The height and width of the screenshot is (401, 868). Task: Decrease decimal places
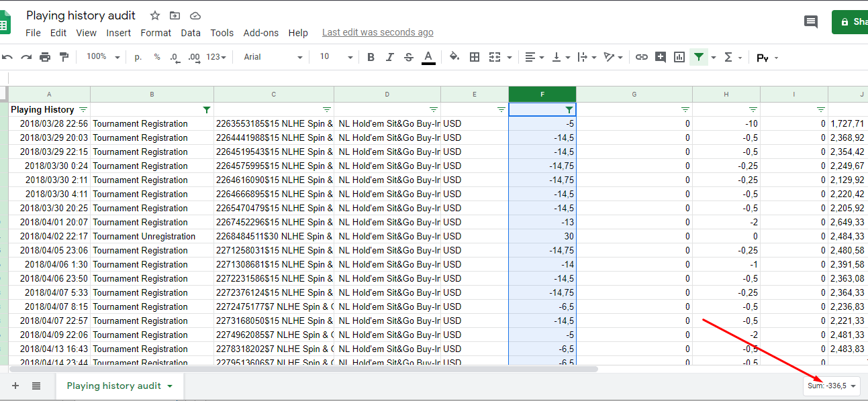click(x=175, y=57)
